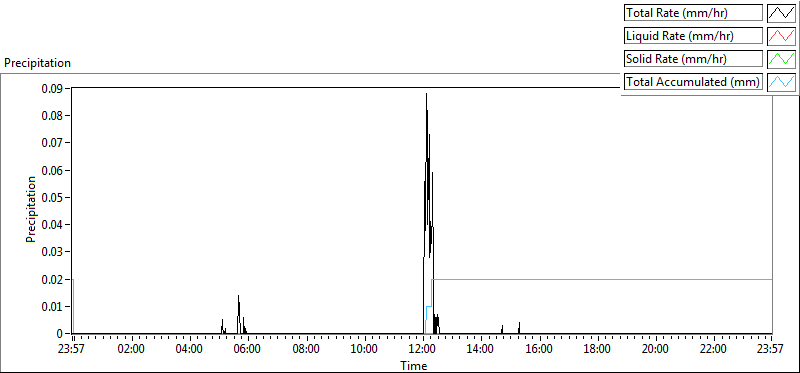Click the 0.02 y-axis tick value
Viewport: 800px width, 373px height.
tap(53, 280)
